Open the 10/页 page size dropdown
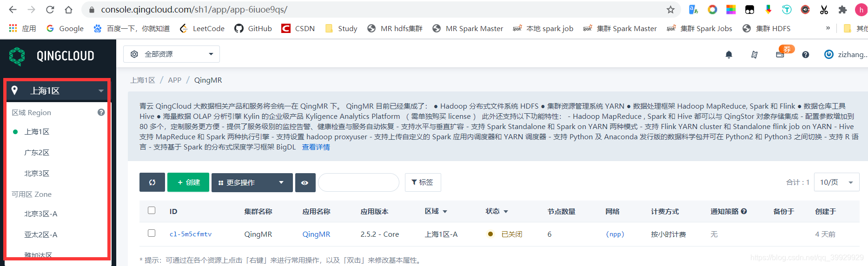 [x=837, y=182]
